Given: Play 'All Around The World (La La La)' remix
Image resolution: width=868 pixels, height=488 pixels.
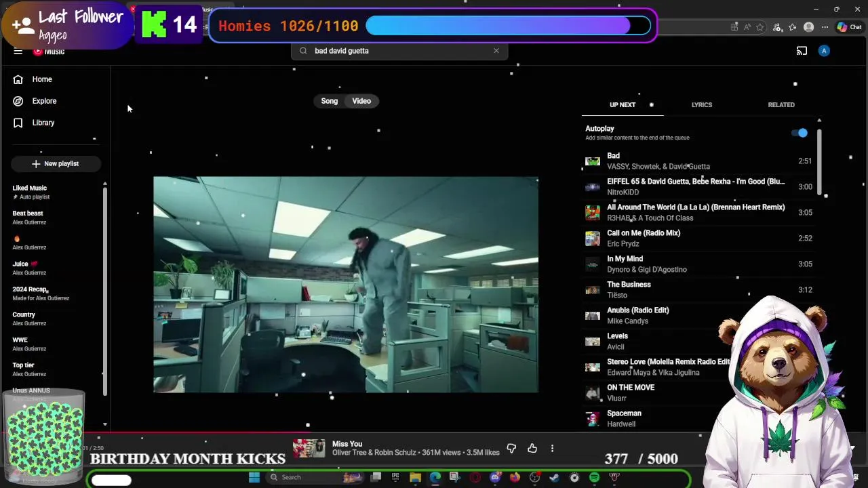Looking at the screenshot, I should click(x=698, y=213).
